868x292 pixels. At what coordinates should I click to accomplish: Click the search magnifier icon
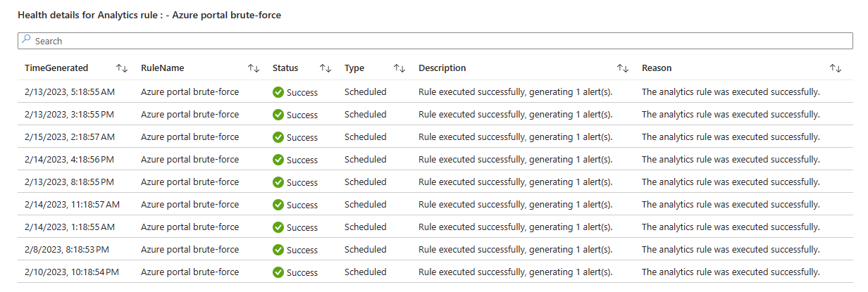click(26, 41)
